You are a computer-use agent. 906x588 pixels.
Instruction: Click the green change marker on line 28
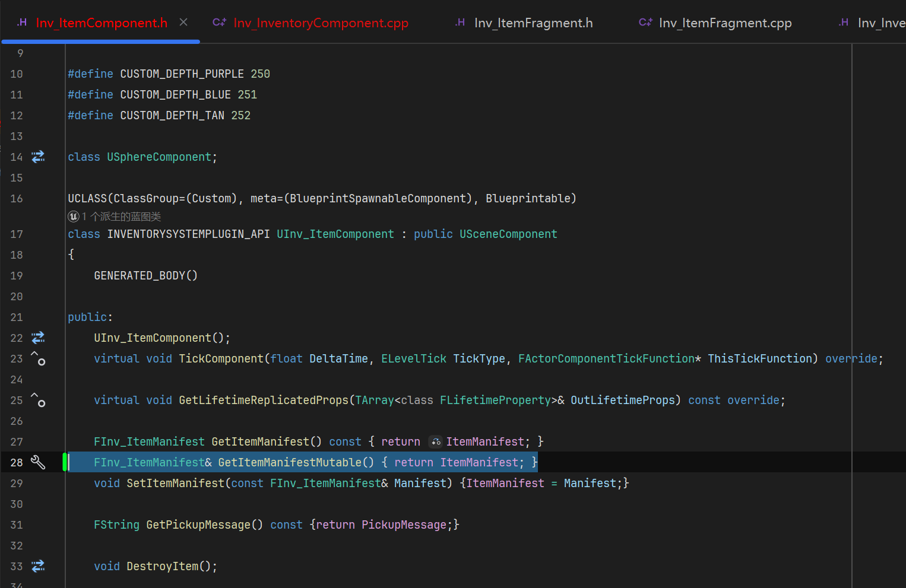click(x=65, y=462)
